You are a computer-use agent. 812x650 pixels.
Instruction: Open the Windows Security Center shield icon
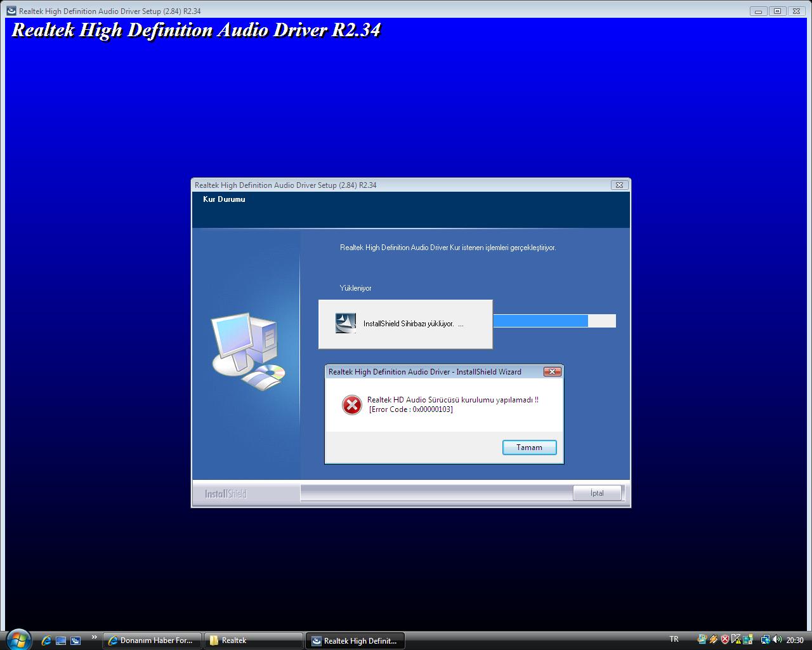tap(725, 640)
